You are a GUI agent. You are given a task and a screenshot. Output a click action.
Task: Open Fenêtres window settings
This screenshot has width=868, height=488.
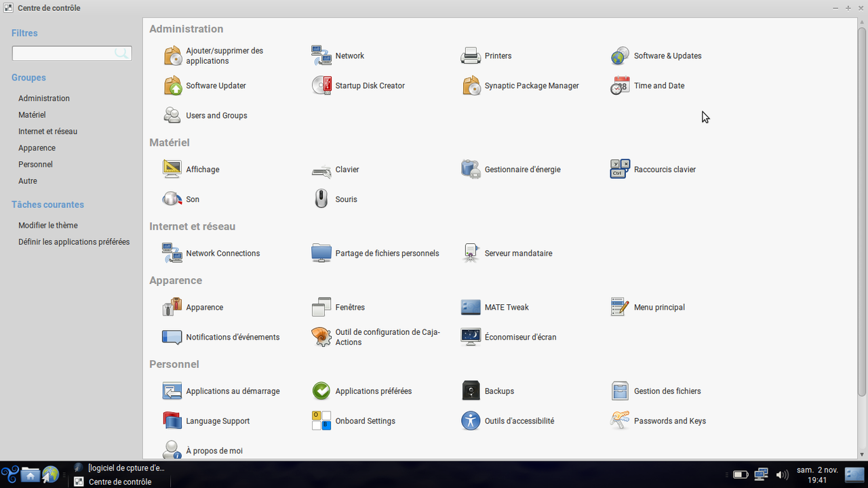(x=338, y=308)
